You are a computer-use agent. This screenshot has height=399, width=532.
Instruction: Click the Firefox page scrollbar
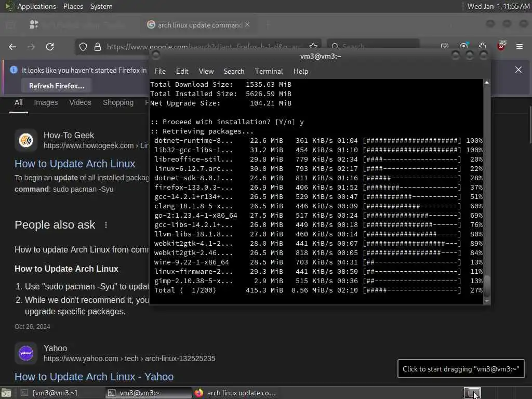(x=530, y=125)
